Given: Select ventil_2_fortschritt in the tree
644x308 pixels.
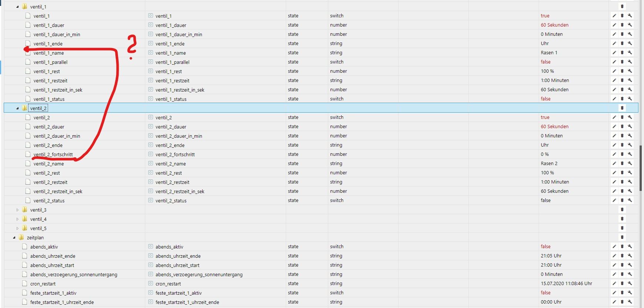Looking at the screenshot, I should point(53,154).
